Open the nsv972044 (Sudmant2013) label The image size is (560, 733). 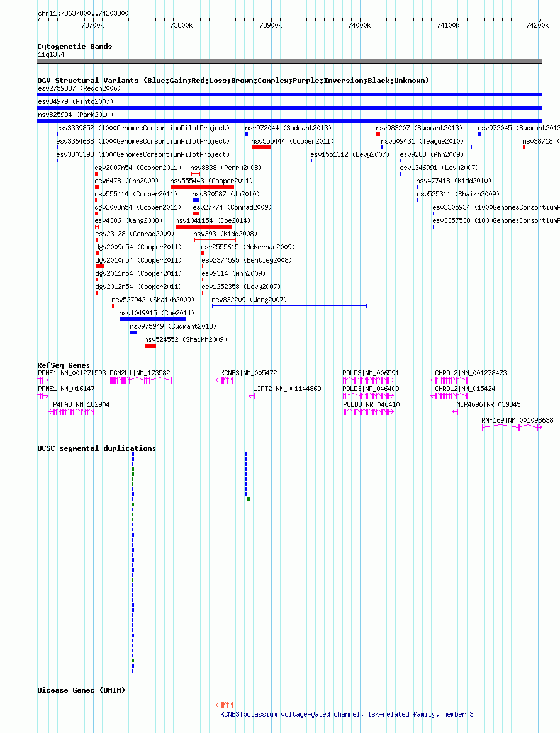288,128
